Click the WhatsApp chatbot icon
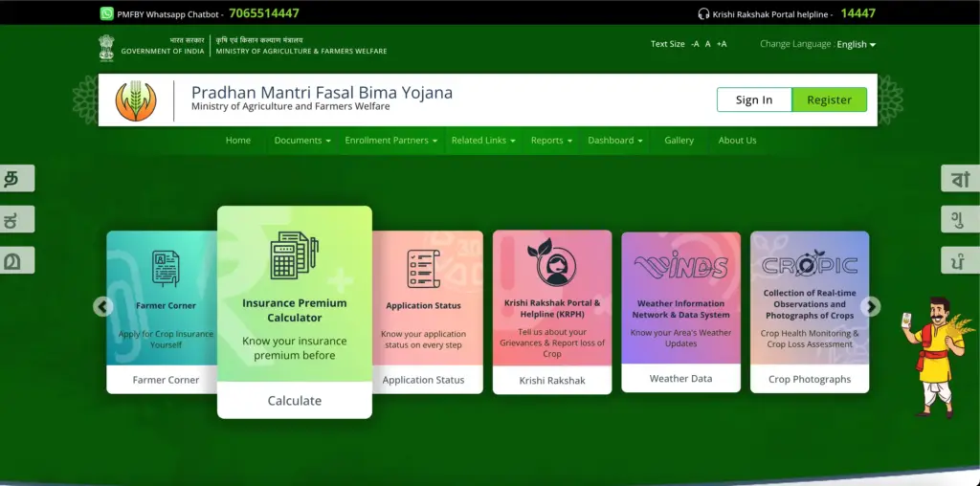Viewport: 980px width, 486px height. [x=107, y=13]
